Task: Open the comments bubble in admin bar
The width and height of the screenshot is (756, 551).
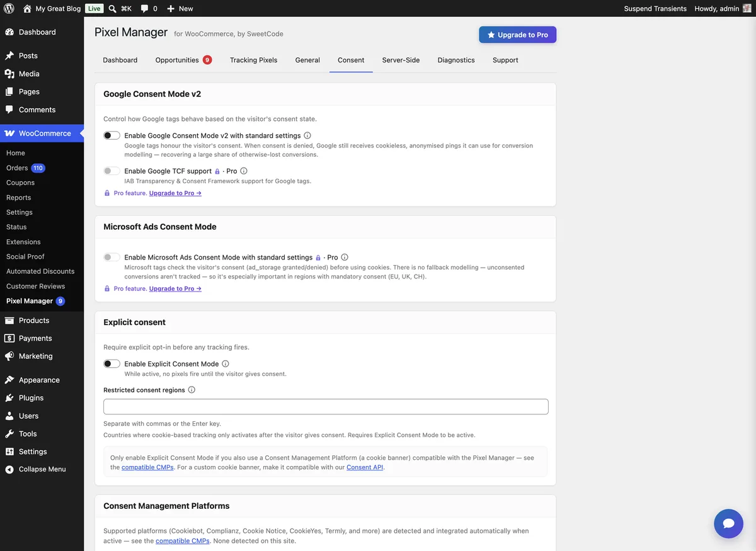Action: pyautogui.click(x=145, y=9)
